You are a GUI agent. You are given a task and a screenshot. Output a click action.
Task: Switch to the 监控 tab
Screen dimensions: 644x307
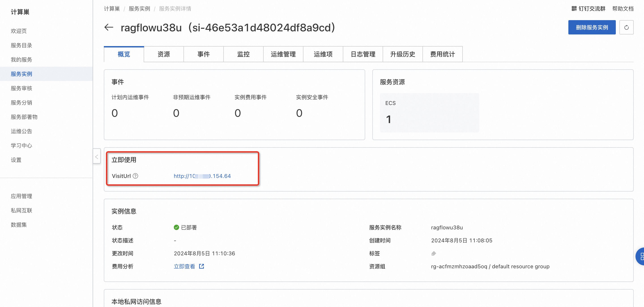tap(243, 54)
